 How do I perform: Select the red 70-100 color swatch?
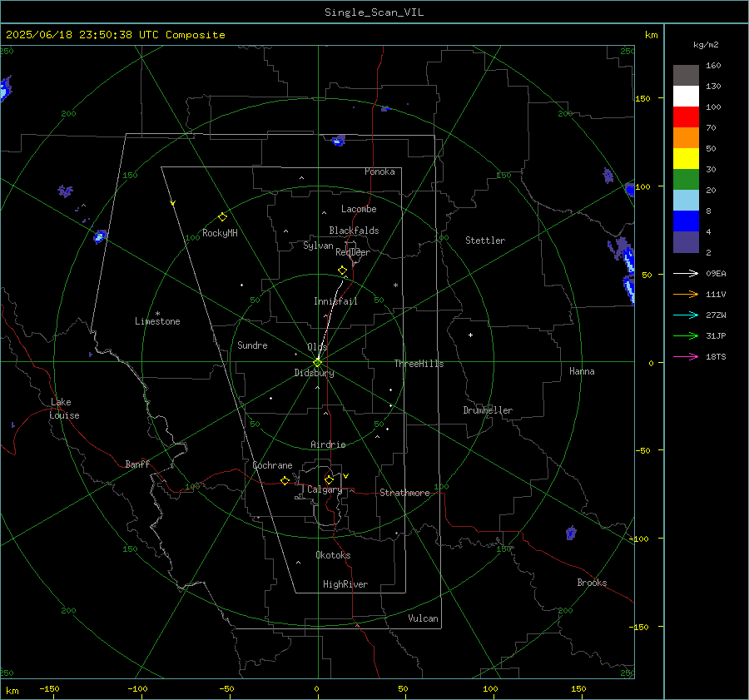coord(686,117)
